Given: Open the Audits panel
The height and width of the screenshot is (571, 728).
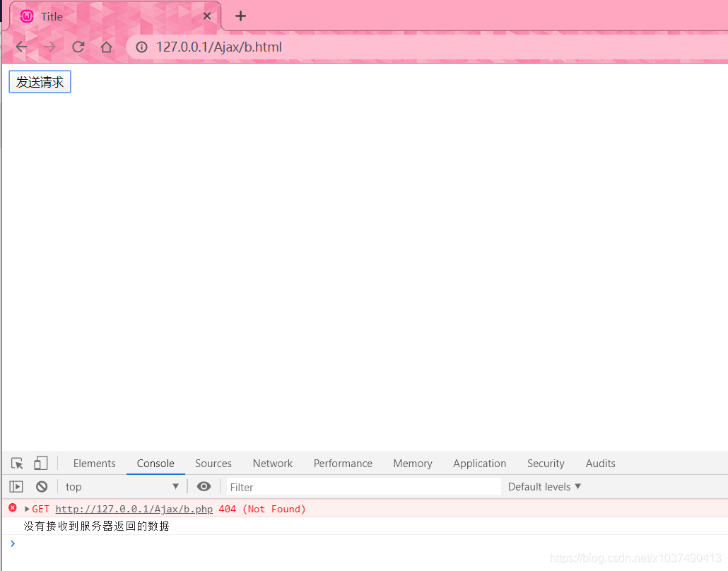Looking at the screenshot, I should [600, 464].
